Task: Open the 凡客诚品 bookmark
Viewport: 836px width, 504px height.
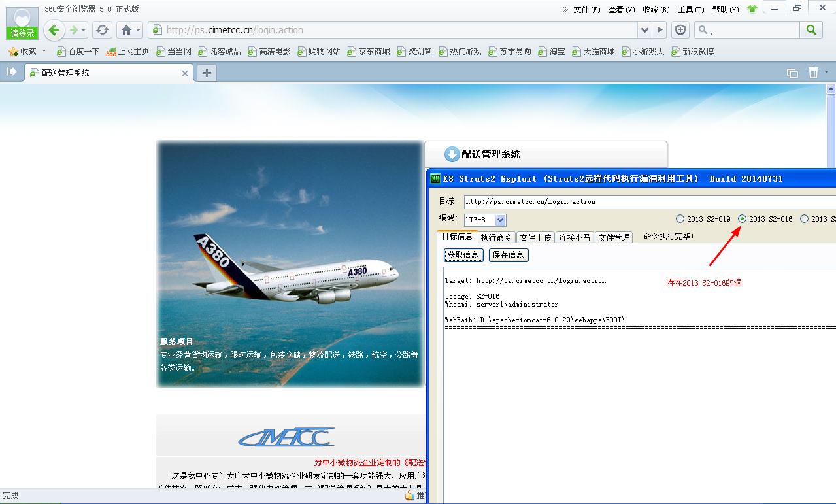Action: (x=220, y=51)
